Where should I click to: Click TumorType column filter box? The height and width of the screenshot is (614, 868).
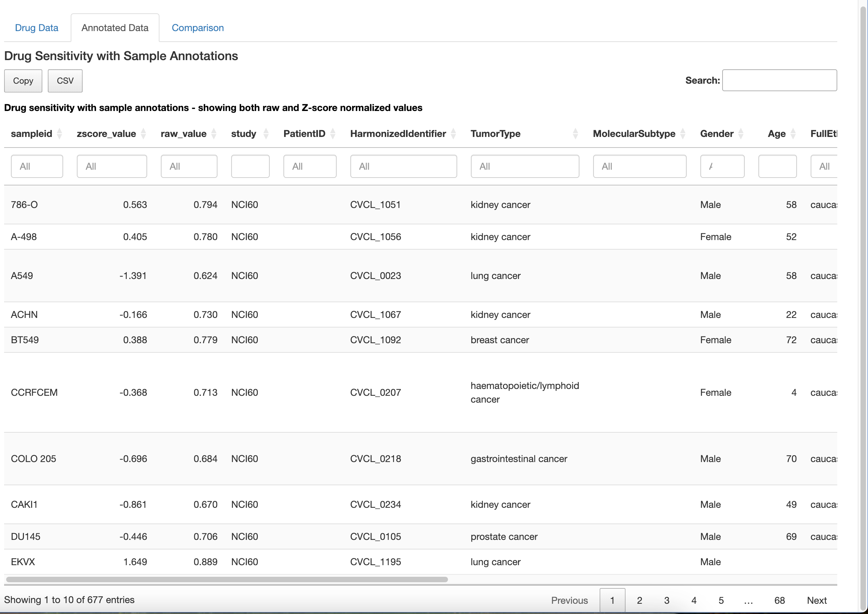click(x=525, y=166)
